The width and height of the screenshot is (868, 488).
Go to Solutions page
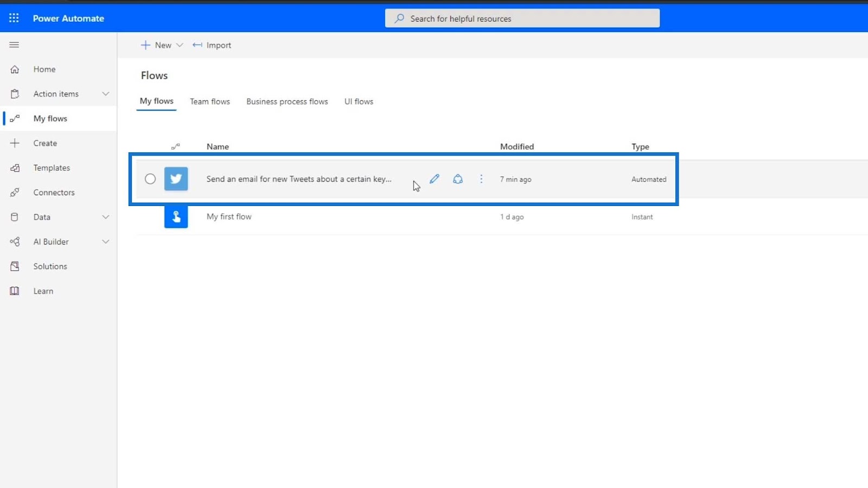tap(59, 267)
